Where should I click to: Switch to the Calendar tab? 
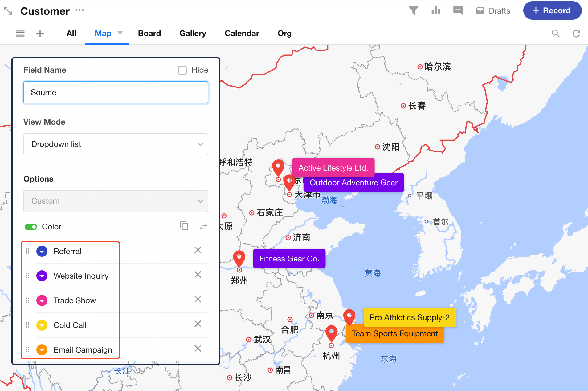pyautogui.click(x=242, y=33)
